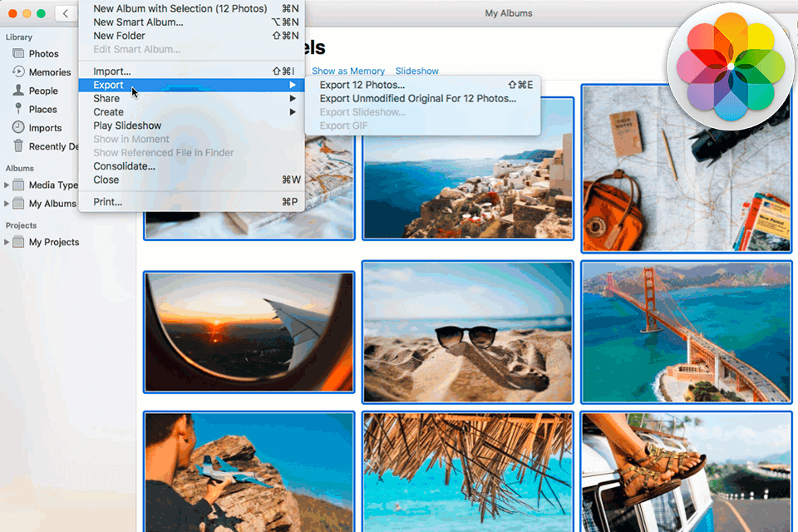Choose New Smart Album menu item
The image size is (798, 532).
(x=192, y=22)
